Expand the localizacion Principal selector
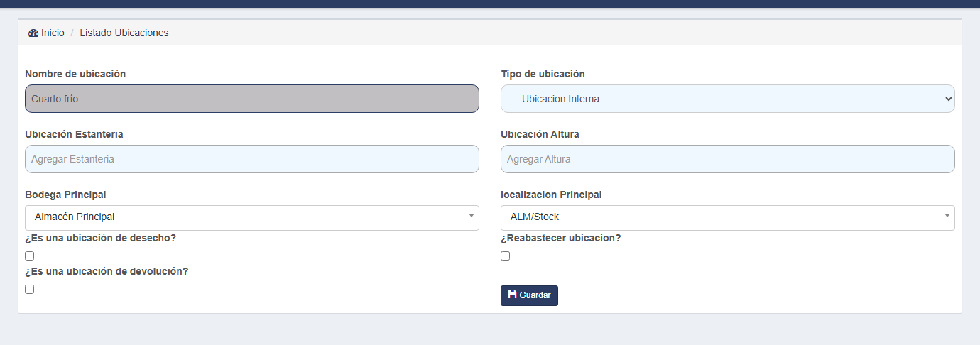Screen dimensions: 980x345 (x=728, y=217)
